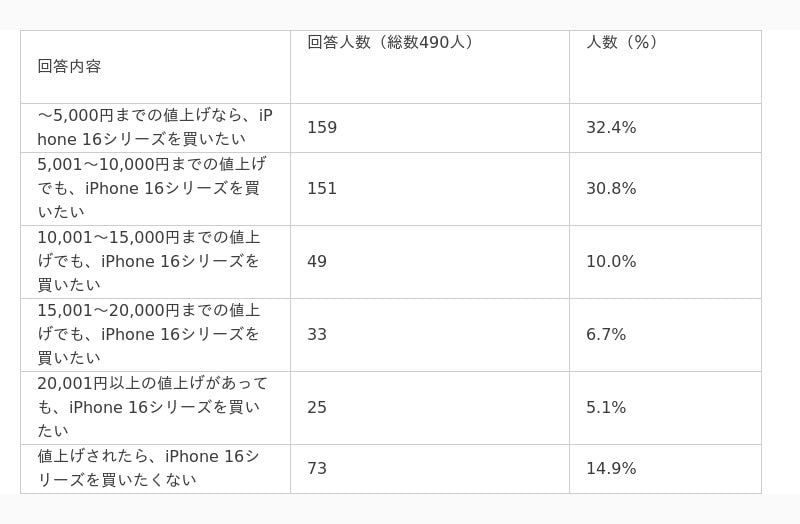Image resolution: width=800 pixels, height=524 pixels.
Task: Select the 回答人数（総数490人） column header
Action: click(430, 67)
